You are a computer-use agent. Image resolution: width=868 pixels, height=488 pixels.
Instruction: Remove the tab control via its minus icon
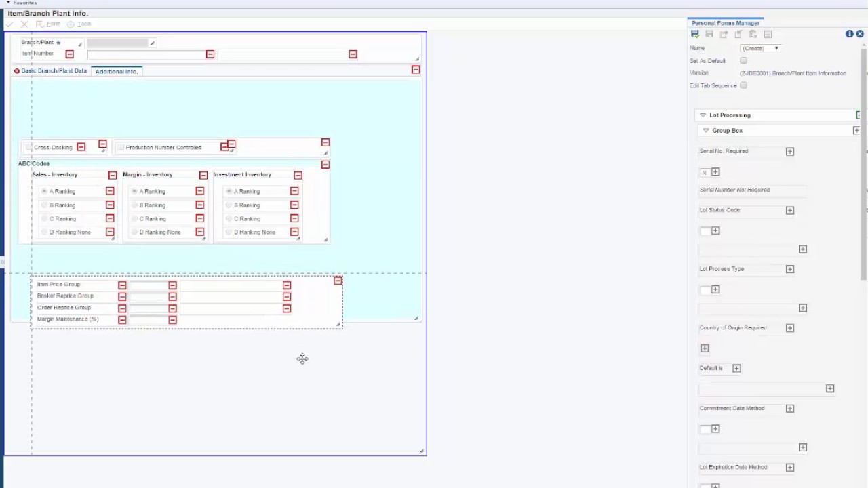pos(416,70)
